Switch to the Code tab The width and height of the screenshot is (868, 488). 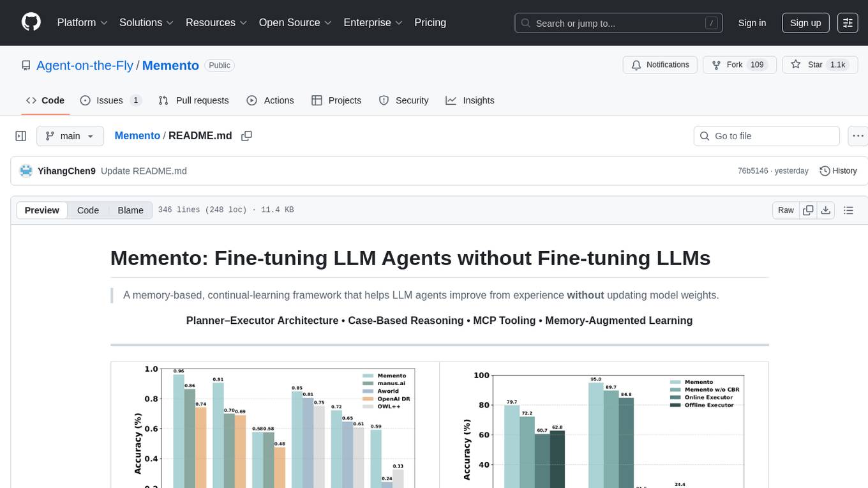pos(45,100)
